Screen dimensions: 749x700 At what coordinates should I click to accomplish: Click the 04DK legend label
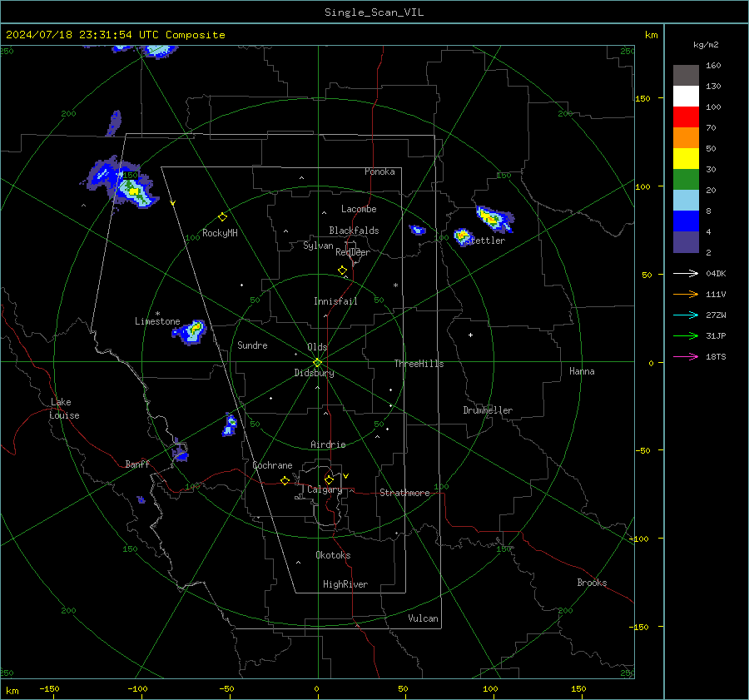(716, 274)
